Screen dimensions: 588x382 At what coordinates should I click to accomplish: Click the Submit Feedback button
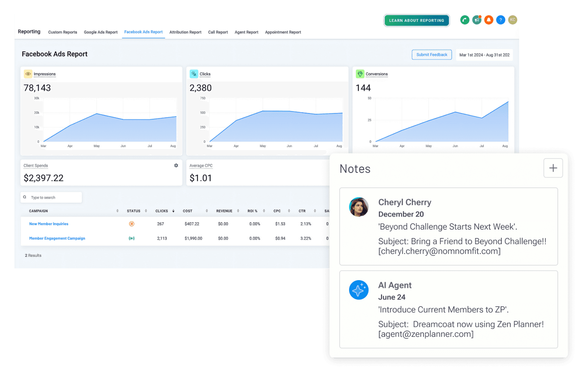pos(432,55)
